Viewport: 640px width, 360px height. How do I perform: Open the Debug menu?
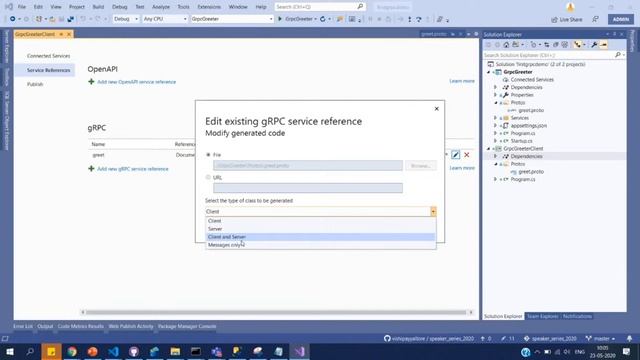(x=120, y=7)
